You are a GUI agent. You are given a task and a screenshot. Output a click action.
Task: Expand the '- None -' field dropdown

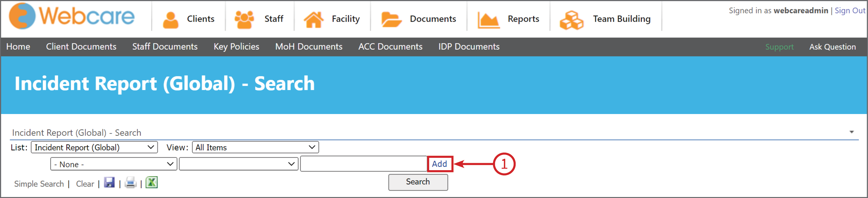114,164
